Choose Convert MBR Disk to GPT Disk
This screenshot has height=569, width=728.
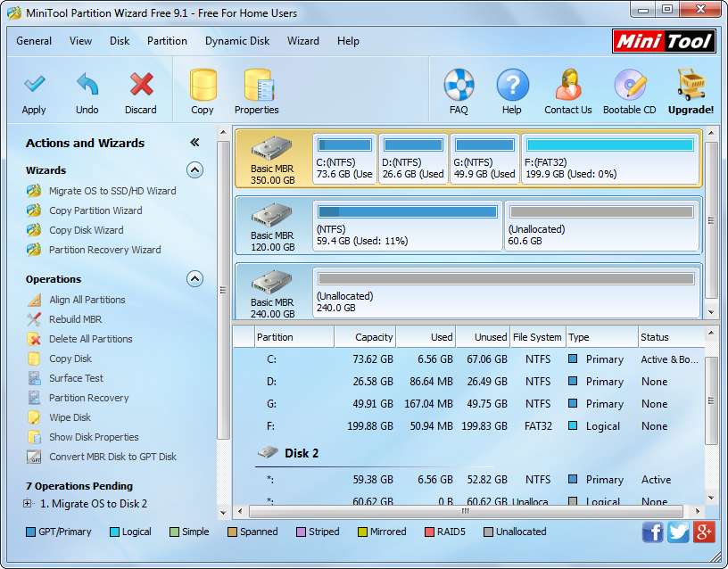[112, 457]
